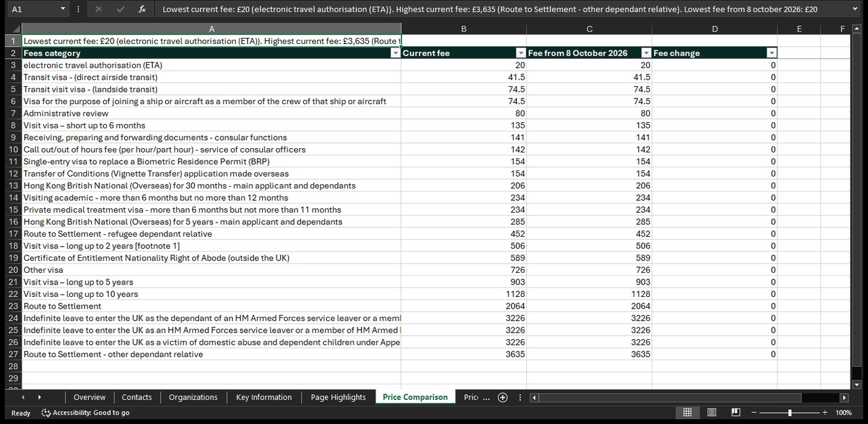Open the truncated Pric sheet tab
Screen dimensions: 868x424
pos(471,397)
